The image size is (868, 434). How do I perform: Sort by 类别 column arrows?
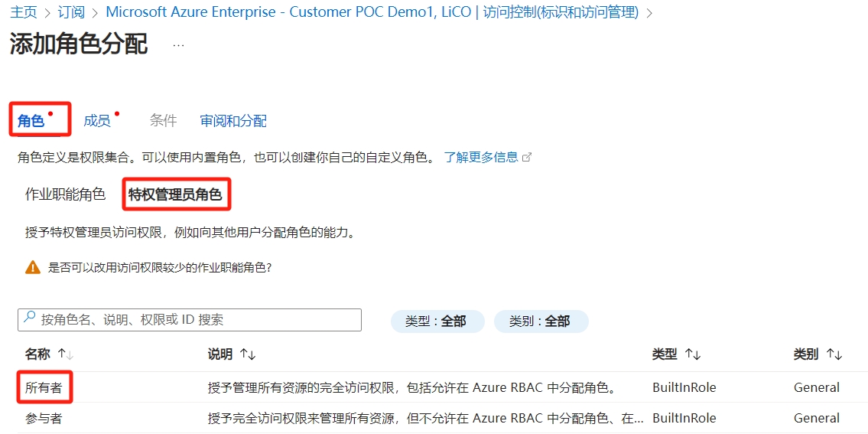coord(834,354)
